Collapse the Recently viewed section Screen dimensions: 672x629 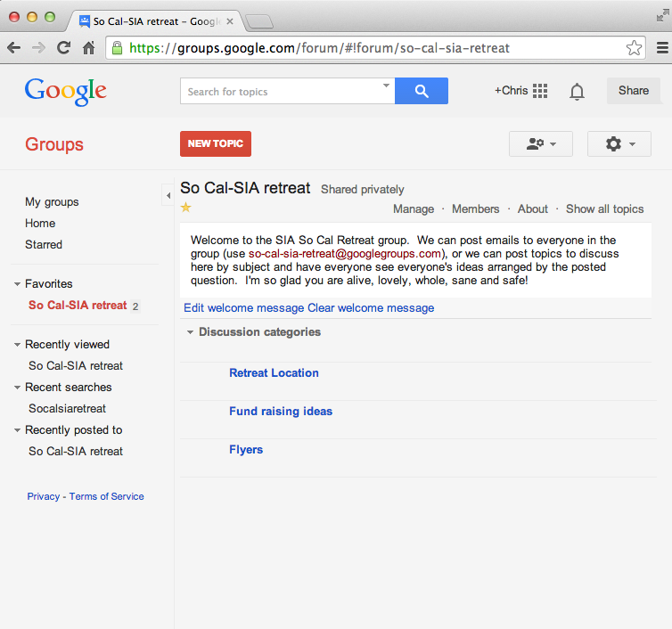17,345
